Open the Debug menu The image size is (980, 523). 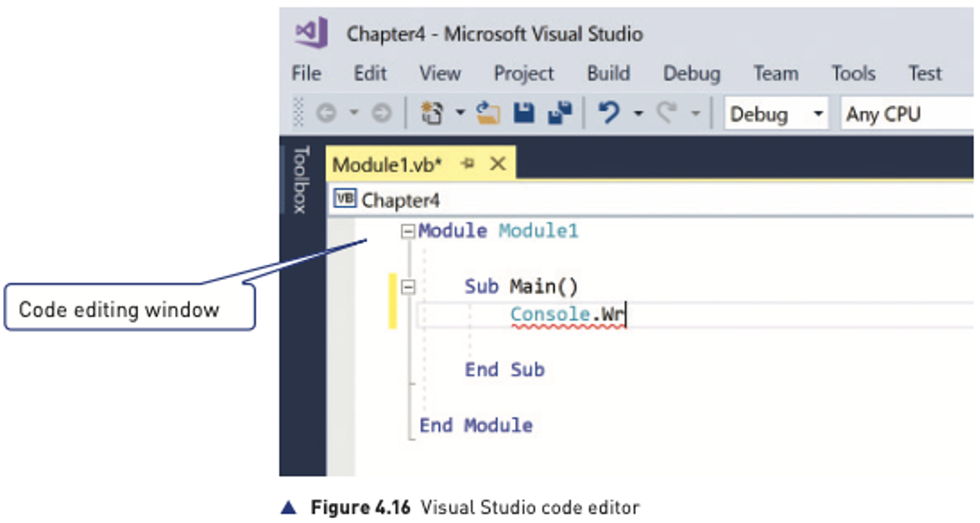pyautogui.click(x=692, y=74)
